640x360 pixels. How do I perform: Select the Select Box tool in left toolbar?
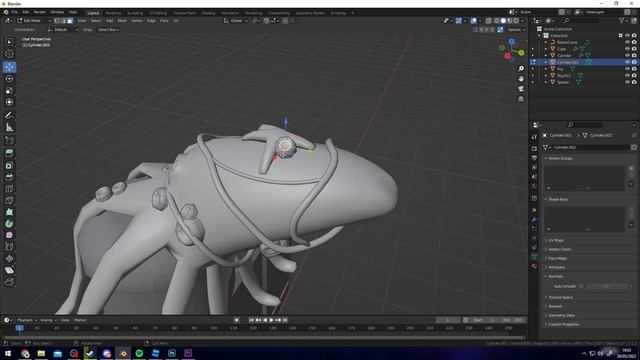[x=9, y=42]
